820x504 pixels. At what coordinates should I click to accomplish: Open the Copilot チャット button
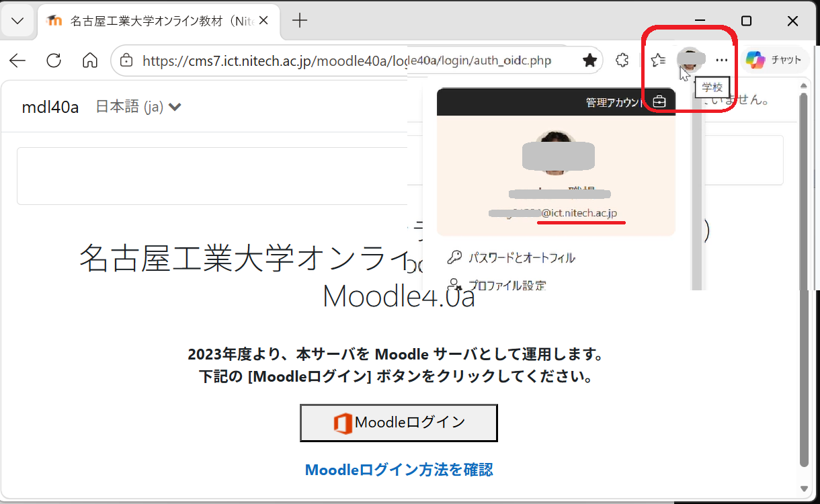(x=774, y=60)
